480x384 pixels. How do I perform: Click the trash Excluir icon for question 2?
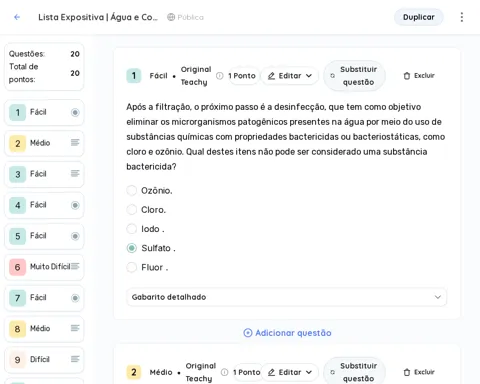click(x=407, y=372)
